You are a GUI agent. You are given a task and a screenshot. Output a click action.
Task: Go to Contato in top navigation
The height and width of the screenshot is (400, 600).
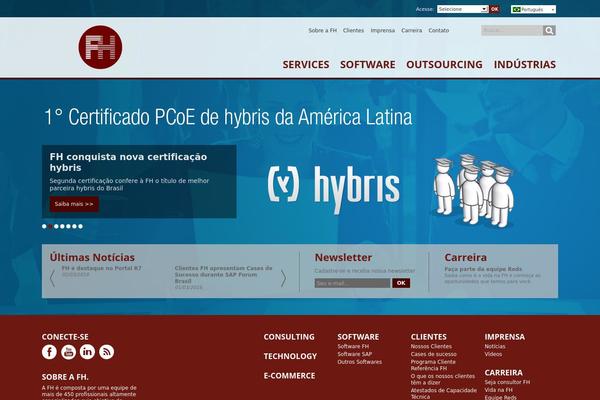[439, 30]
